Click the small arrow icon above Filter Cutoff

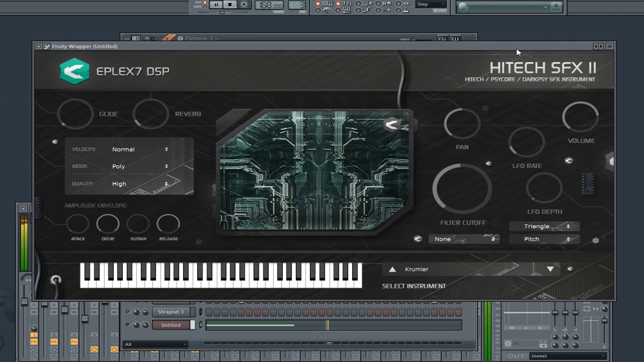pyautogui.click(x=488, y=163)
